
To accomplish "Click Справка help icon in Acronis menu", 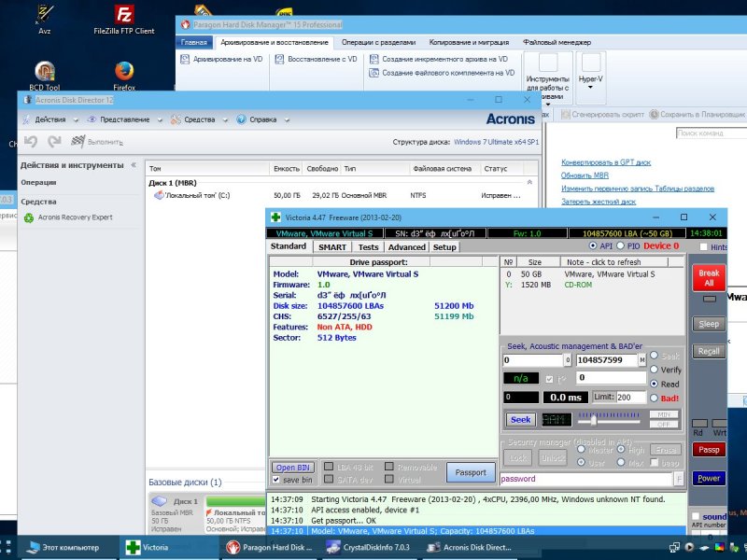I will coord(242,119).
